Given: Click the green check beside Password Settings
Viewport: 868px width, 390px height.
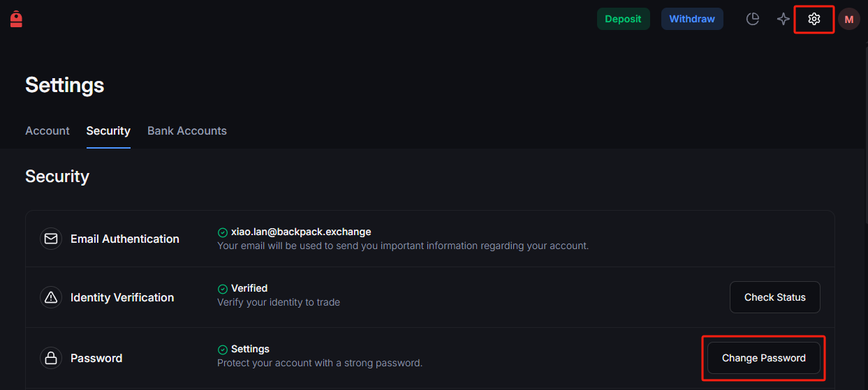Looking at the screenshot, I should coord(222,350).
